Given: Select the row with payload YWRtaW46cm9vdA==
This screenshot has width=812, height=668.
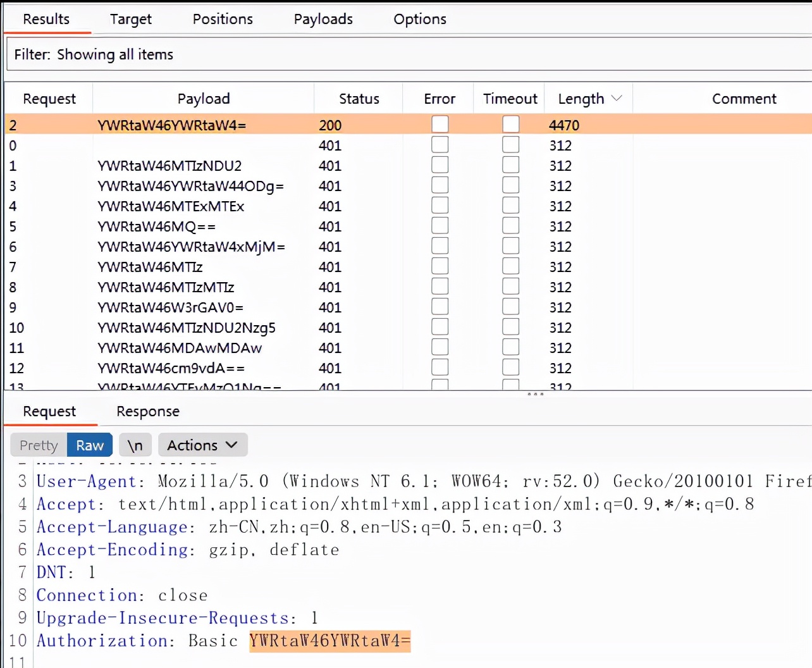Looking at the screenshot, I should pyautogui.click(x=171, y=368).
